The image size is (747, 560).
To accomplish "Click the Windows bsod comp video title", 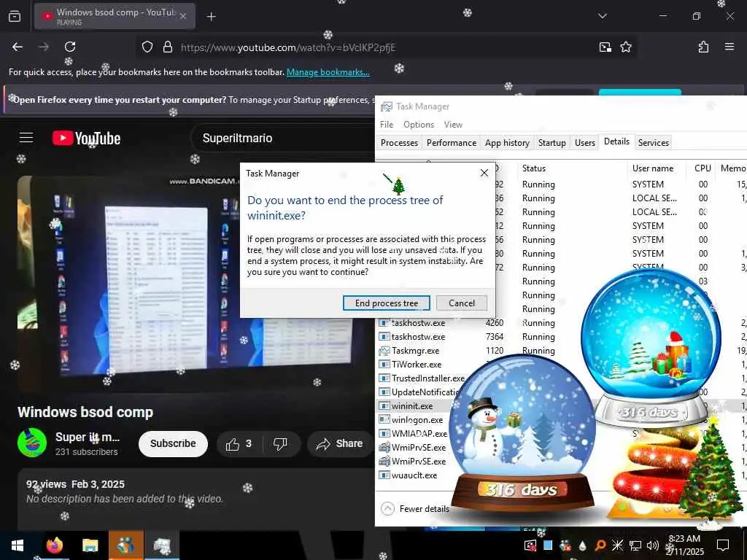I will click(x=85, y=412).
